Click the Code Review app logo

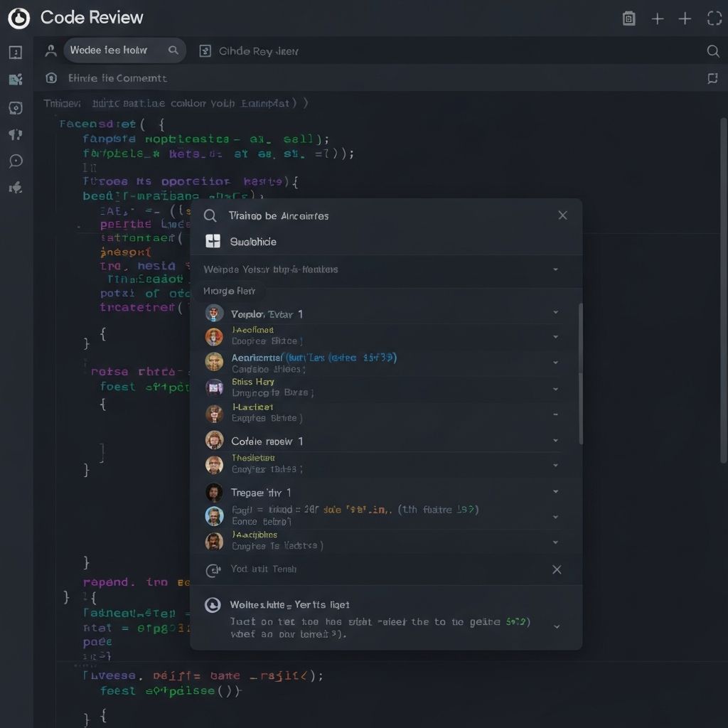click(18, 18)
